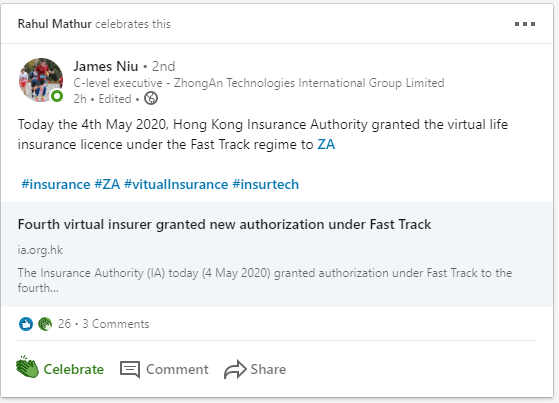Open Rahul Mathur's profile link

pyautogui.click(x=55, y=24)
